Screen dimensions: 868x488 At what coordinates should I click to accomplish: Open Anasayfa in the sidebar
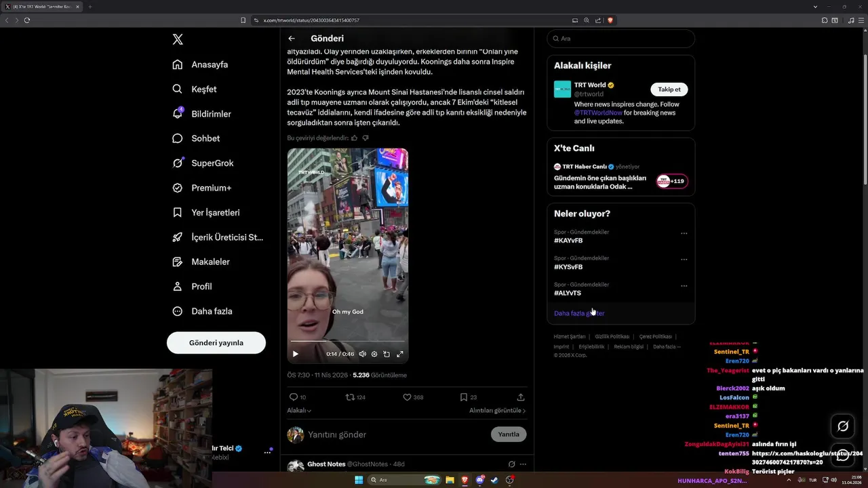200,64
